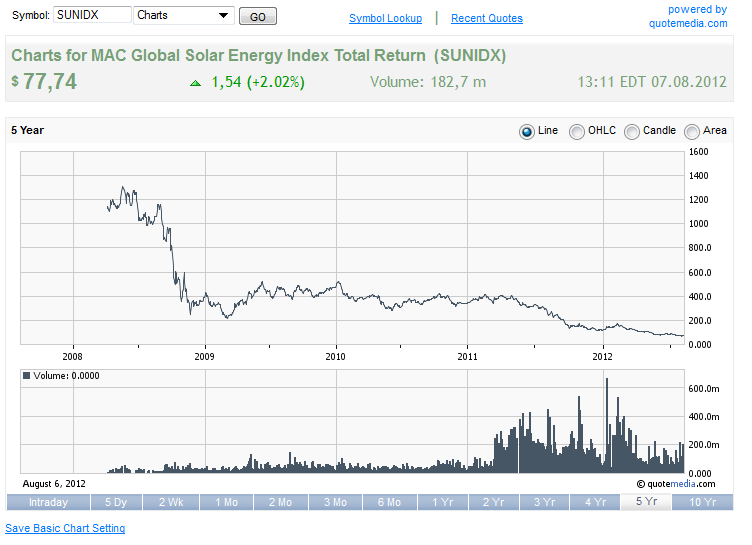The height and width of the screenshot is (545, 752).
Task: Switch to the 6 Mo range tab
Action: [x=390, y=502]
